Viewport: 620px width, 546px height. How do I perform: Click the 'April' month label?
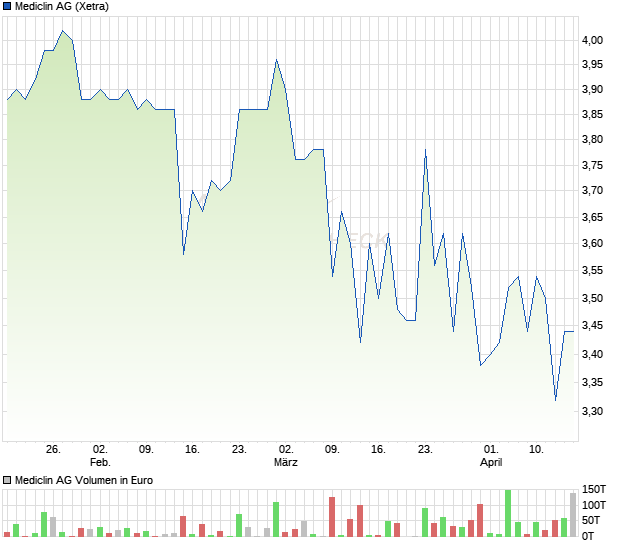pos(491,462)
